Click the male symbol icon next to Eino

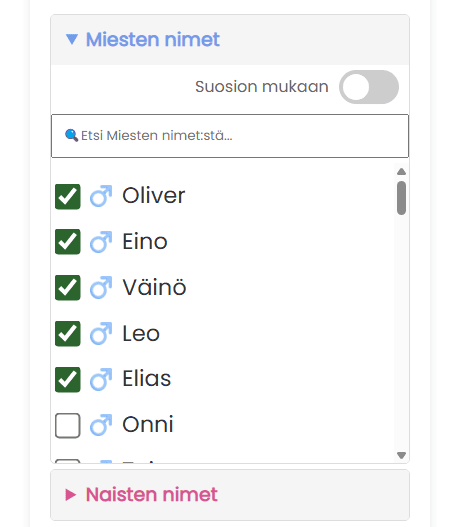point(101,242)
